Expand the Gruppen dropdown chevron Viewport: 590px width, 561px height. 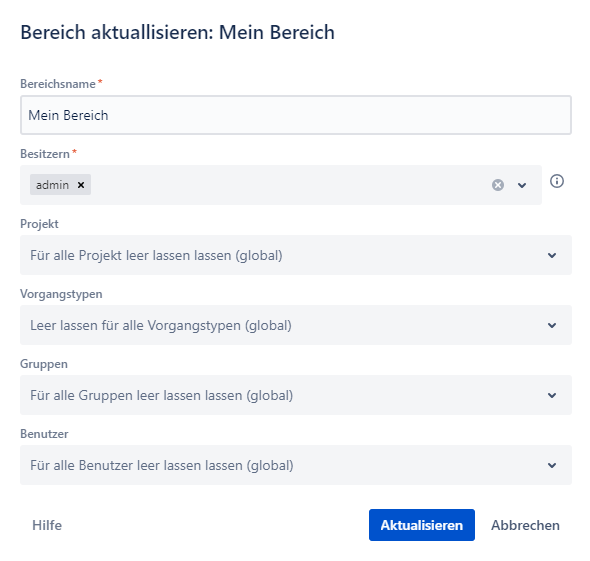(552, 395)
